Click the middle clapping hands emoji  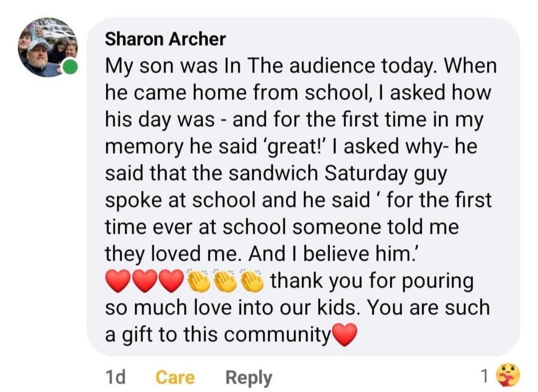pos(226,281)
